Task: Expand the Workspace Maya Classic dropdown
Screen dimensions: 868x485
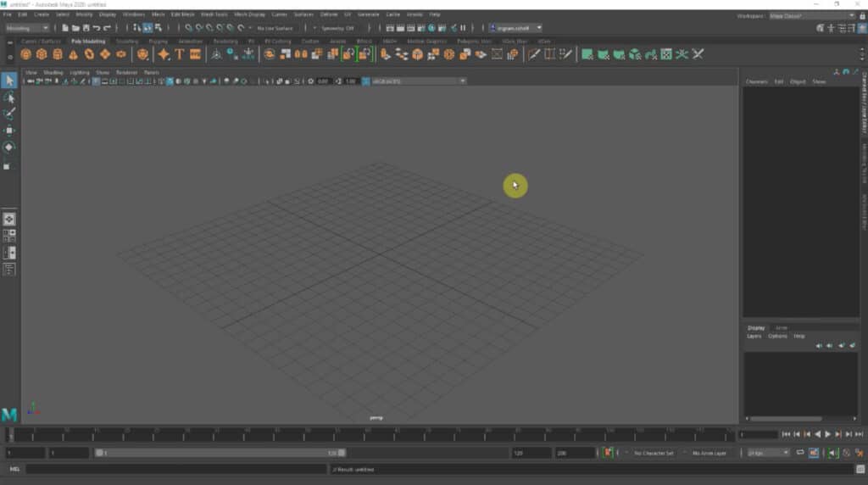Action: point(811,15)
